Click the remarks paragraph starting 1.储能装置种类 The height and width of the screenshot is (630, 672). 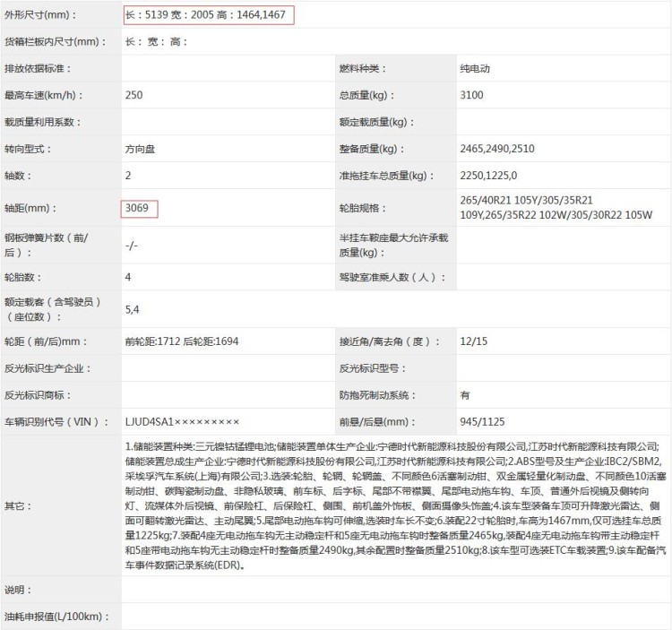[395, 506]
